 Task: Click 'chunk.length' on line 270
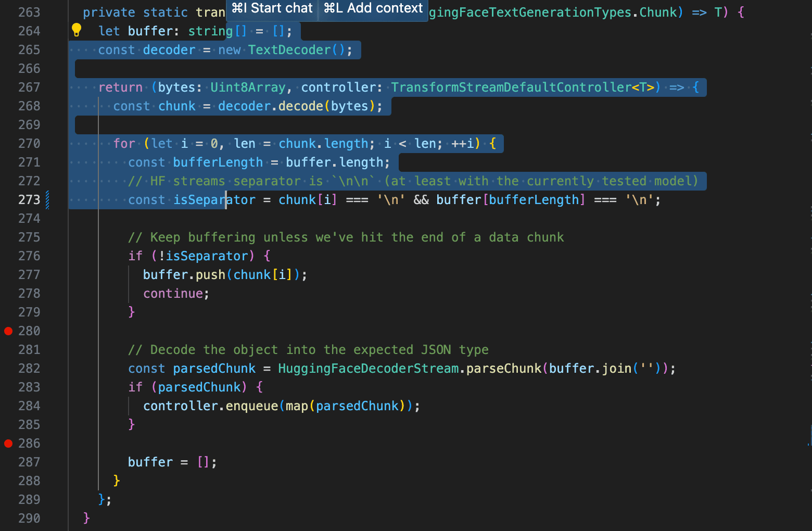click(323, 144)
